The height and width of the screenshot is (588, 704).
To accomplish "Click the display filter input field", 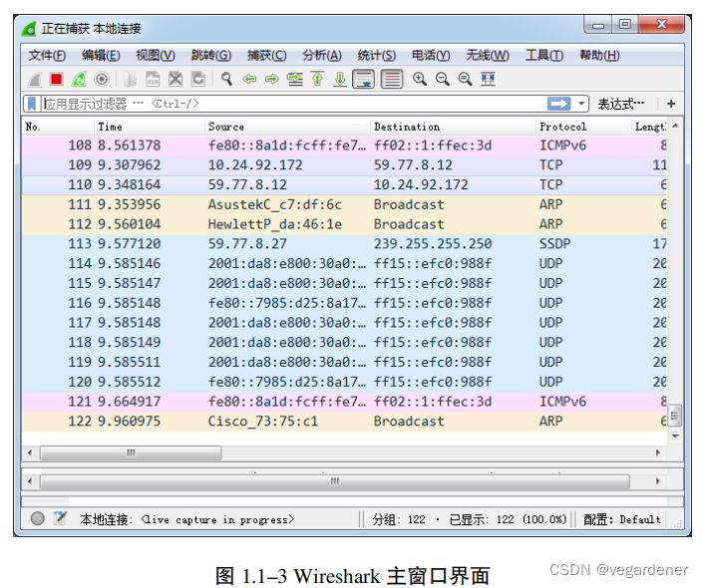I will 294,104.
